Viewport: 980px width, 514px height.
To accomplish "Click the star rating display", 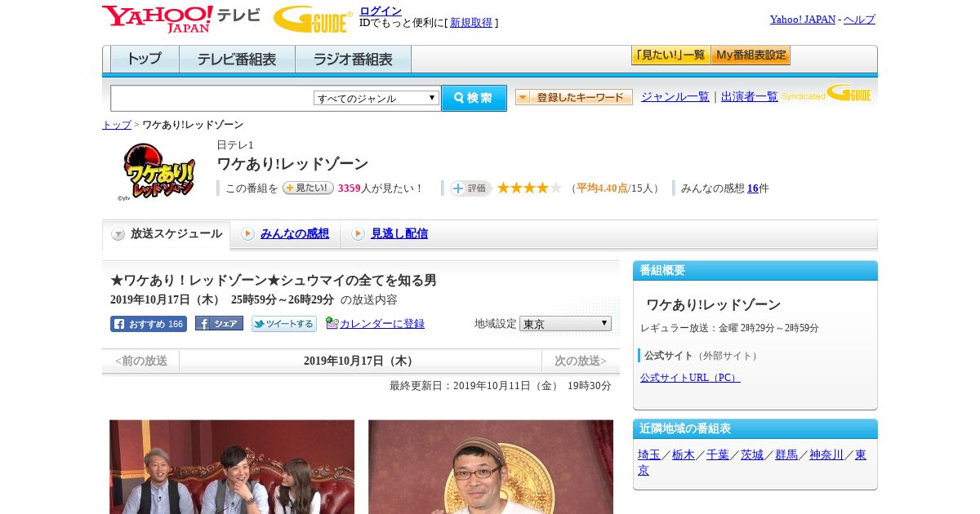I will (529, 188).
